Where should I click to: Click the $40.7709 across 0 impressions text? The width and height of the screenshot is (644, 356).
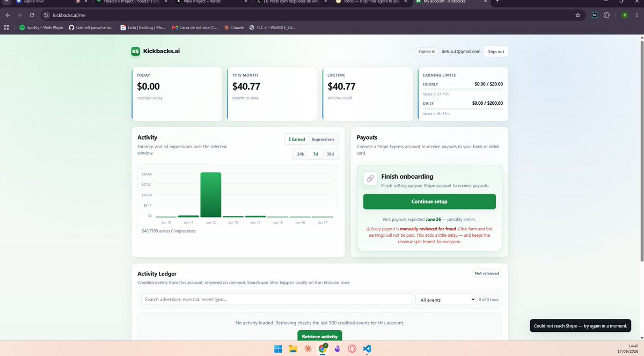tap(169, 231)
